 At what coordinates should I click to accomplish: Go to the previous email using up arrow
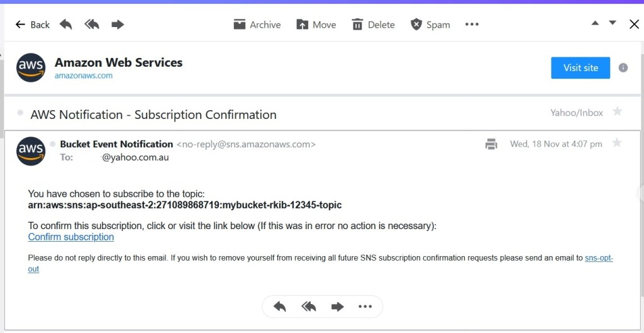point(595,24)
